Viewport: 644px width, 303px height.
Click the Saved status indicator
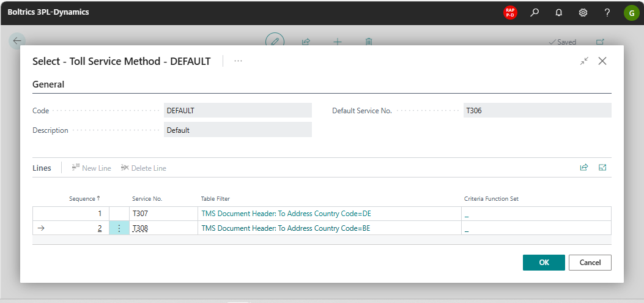point(563,42)
